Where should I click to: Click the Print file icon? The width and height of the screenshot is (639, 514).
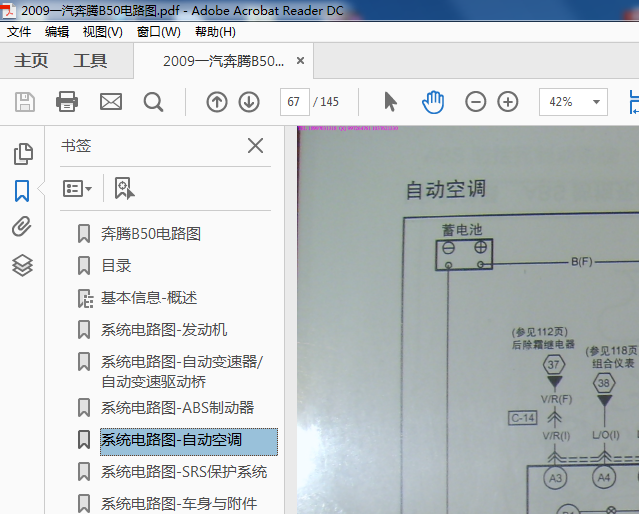click(x=67, y=102)
